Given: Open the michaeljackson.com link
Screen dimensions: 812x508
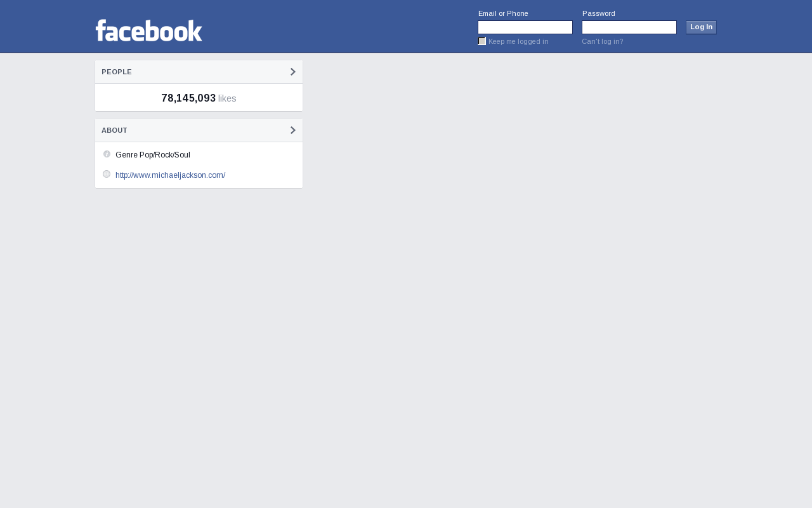Looking at the screenshot, I should coord(170,175).
